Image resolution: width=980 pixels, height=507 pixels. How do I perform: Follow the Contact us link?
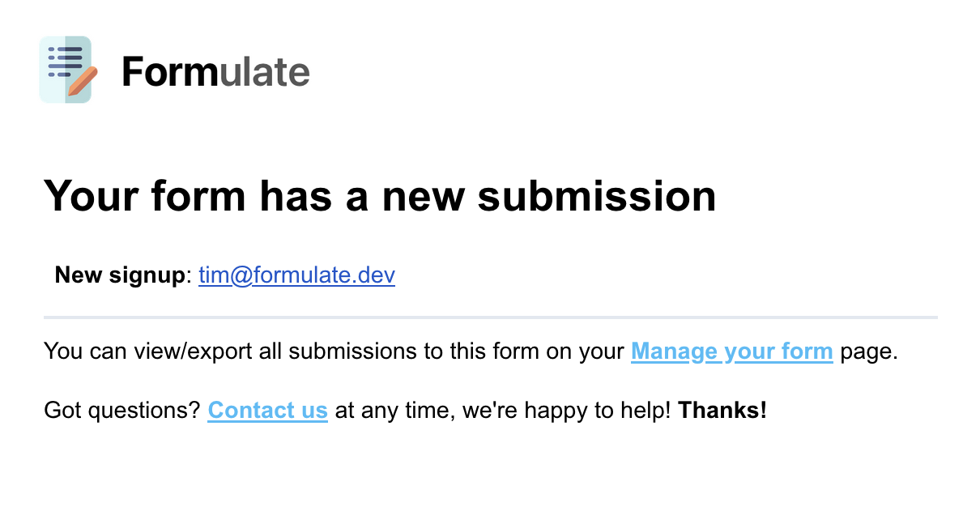(x=267, y=410)
